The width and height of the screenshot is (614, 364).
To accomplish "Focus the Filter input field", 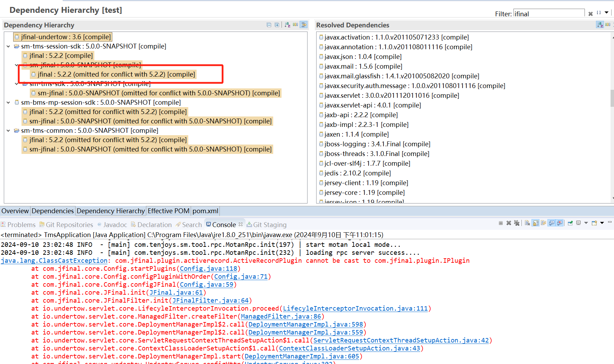I will (549, 14).
